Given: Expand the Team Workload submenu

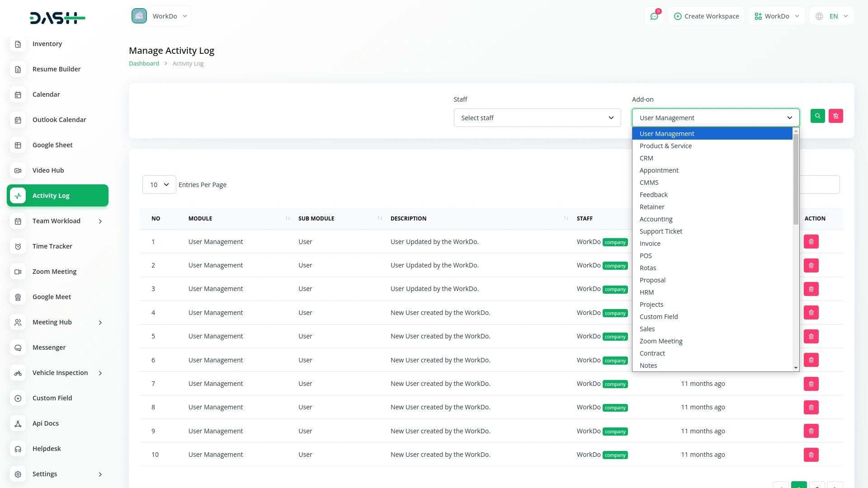Looking at the screenshot, I should pos(57,221).
